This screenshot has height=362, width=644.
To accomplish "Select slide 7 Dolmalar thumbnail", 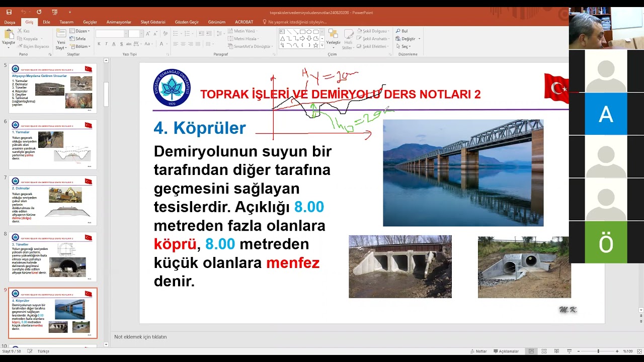I will 52,200.
